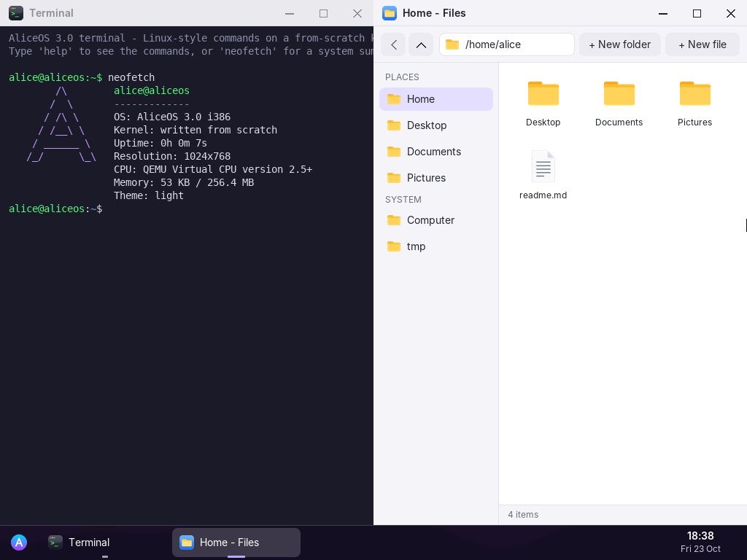747x560 pixels.
Task: Open the taskbar clock showing 18:38
Action: [x=700, y=536]
